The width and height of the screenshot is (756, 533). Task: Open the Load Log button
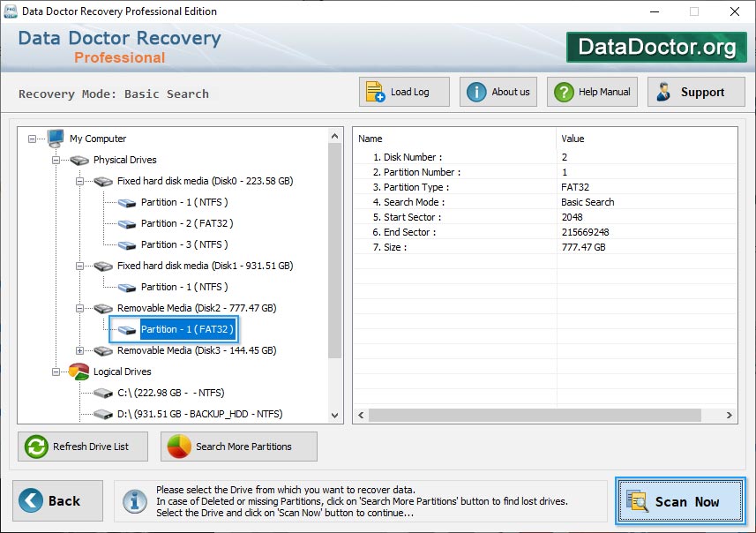tap(404, 92)
